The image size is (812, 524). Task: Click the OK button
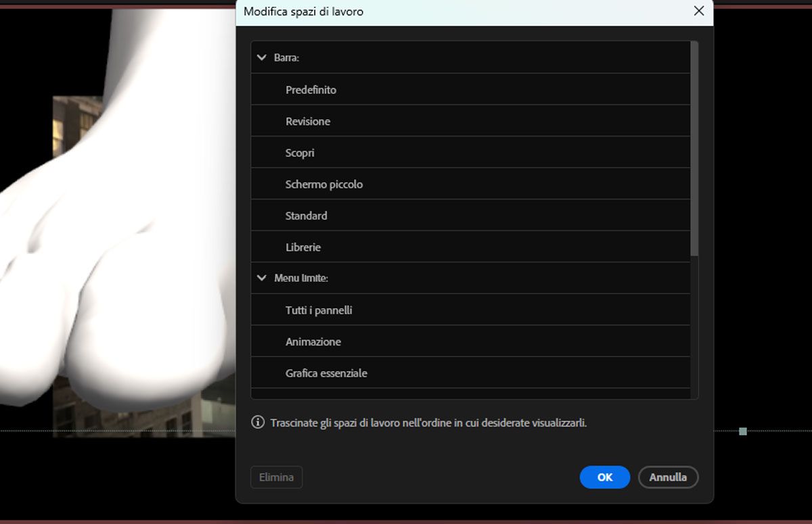pyautogui.click(x=605, y=477)
